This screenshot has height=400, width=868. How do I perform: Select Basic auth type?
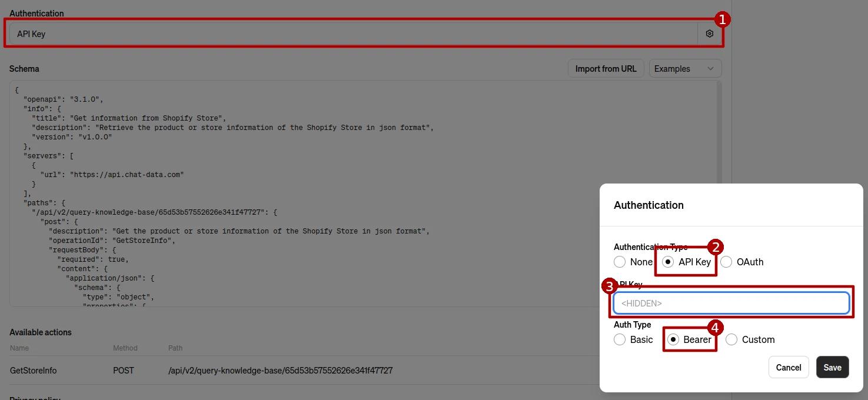coord(620,339)
